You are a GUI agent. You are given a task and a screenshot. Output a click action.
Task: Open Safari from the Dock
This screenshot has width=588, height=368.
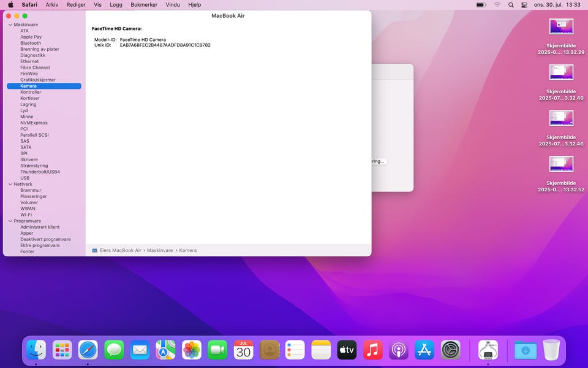(88, 350)
